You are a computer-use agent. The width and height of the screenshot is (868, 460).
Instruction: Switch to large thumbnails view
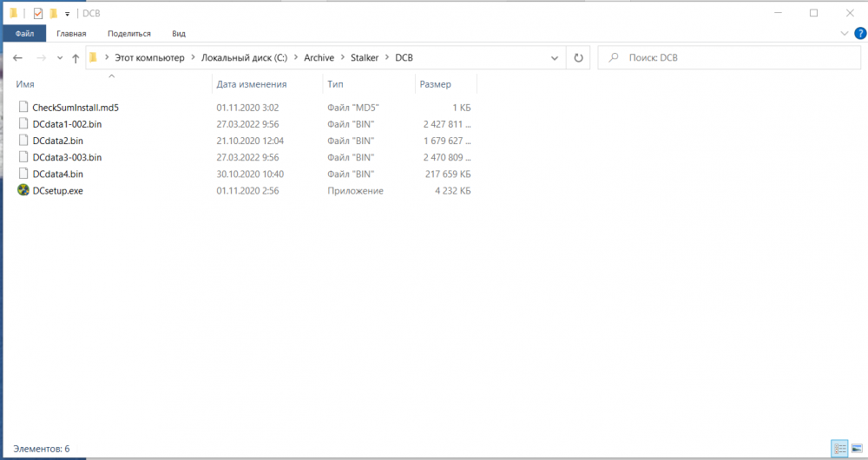857,449
